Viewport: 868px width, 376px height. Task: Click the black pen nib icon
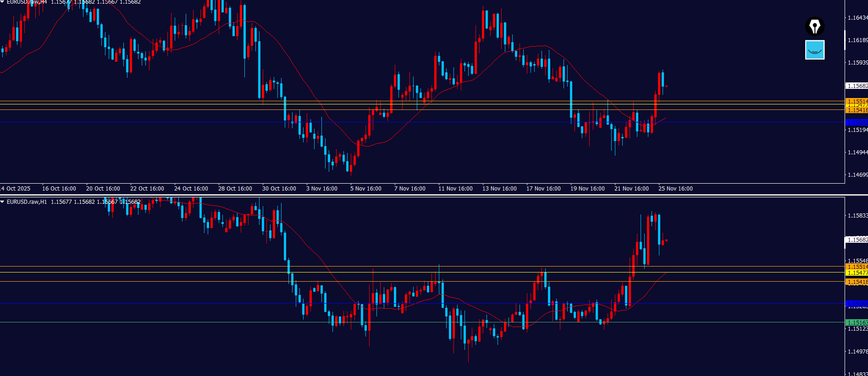pos(814,27)
